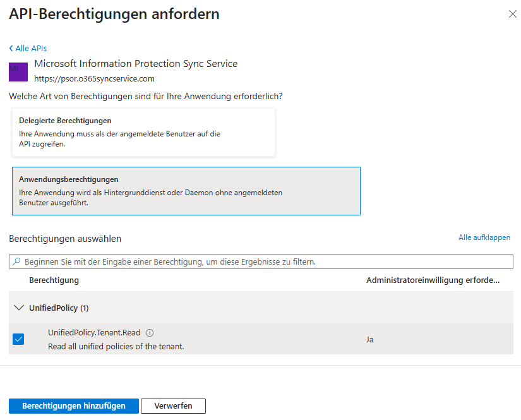
Task: Click the search magnifier icon in the filter box
Action: tap(16, 261)
